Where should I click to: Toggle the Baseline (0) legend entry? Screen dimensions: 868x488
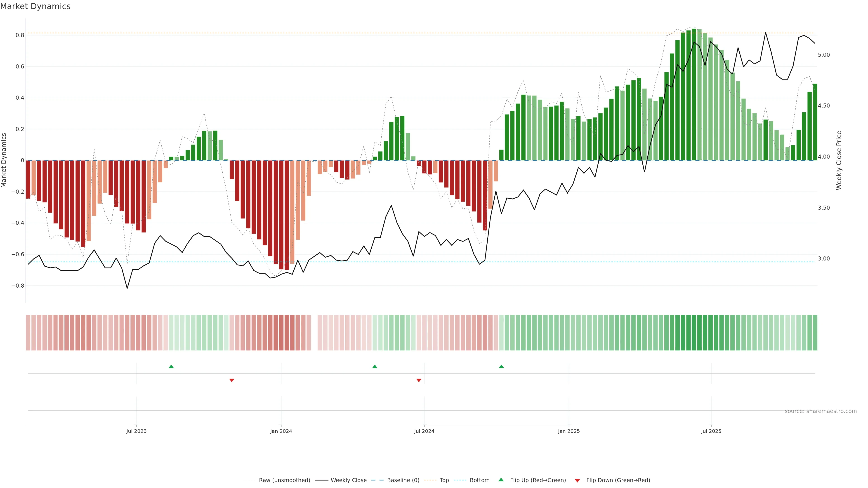click(x=403, y=480)
